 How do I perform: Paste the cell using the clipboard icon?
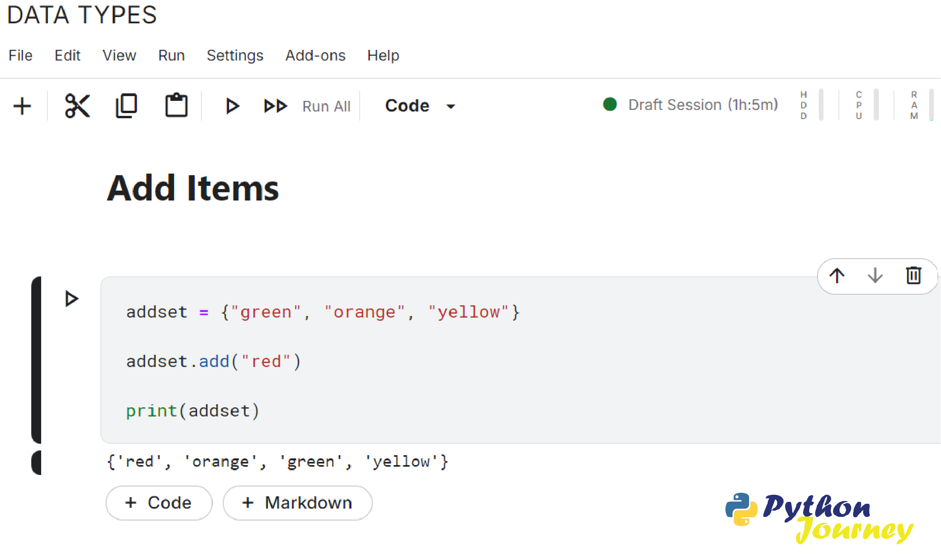tap(176, 106)
